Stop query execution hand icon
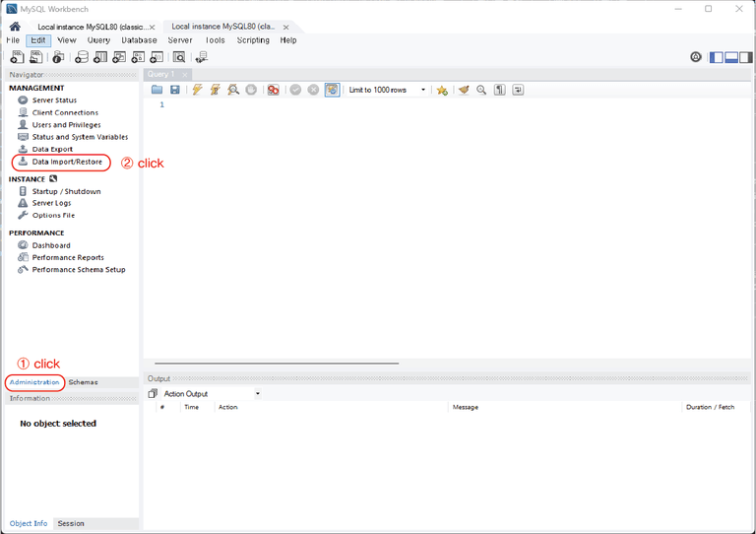Viewport: 756px width, 534px height. pos(251,90)
